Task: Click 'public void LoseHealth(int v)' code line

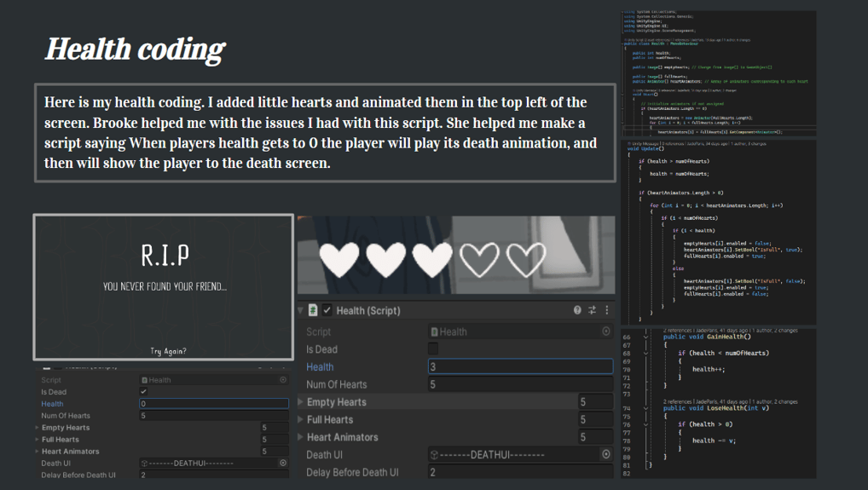Action: tap(718, 408)
